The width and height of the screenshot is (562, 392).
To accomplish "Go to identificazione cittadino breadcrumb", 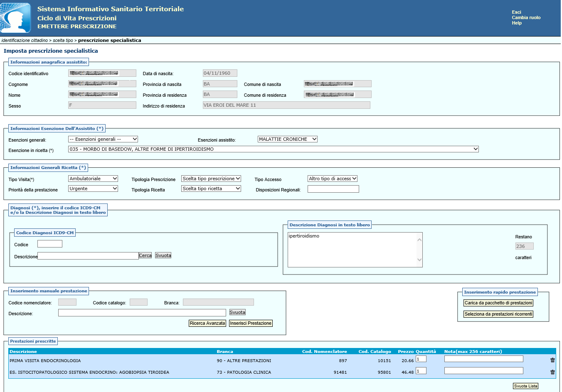I will pos(25,40).
